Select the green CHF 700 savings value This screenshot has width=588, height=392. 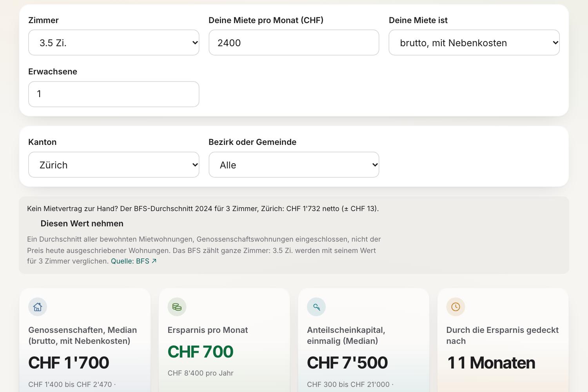coord(200,352)
